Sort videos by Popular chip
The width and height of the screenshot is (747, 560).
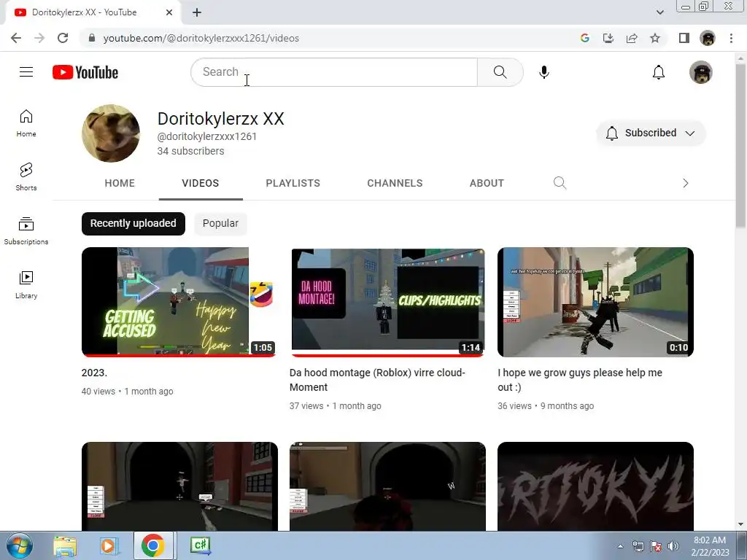click(x=220, y=223)
